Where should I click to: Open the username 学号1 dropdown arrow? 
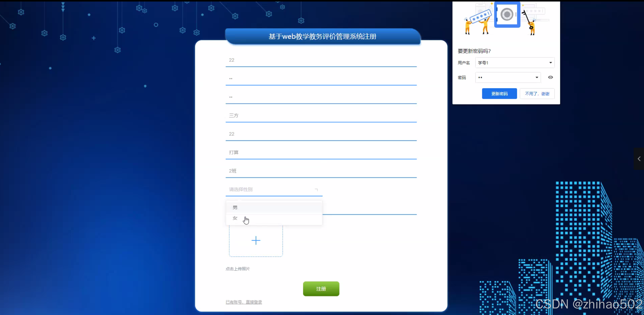(x=550, y=63)
